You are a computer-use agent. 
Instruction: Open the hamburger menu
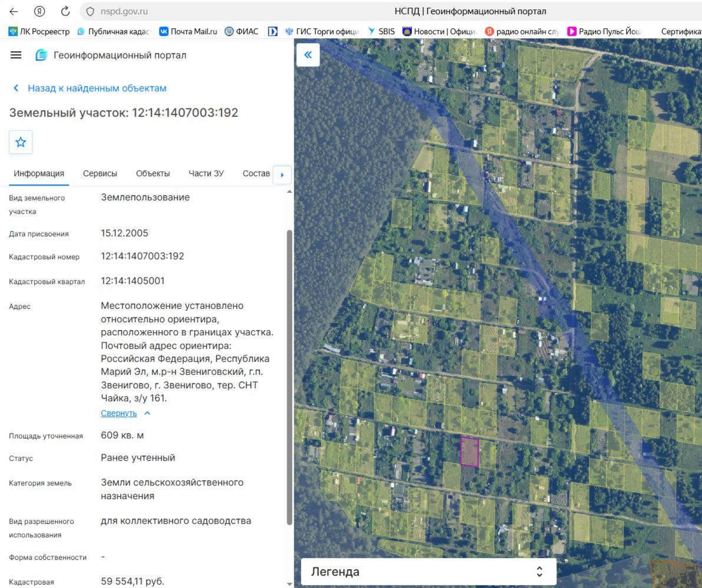16,55
